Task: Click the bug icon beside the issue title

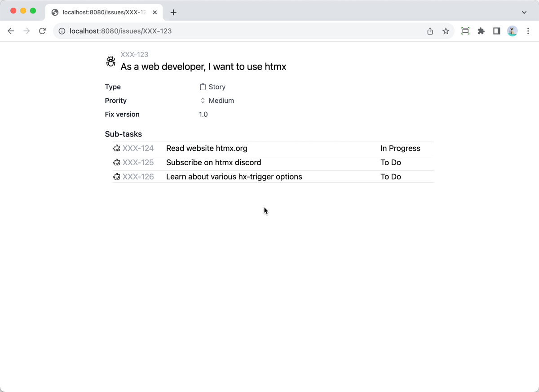Action: (110, 62)
